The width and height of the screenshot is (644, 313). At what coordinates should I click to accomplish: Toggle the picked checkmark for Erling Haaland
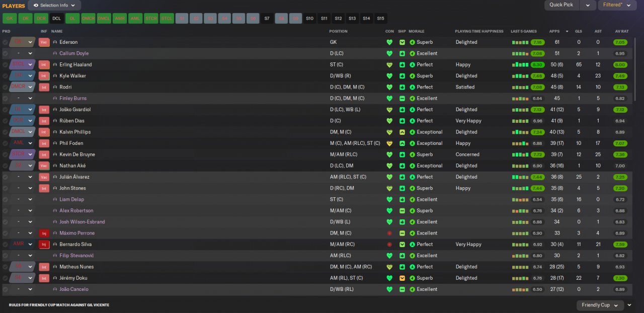[x=5, y=65]
